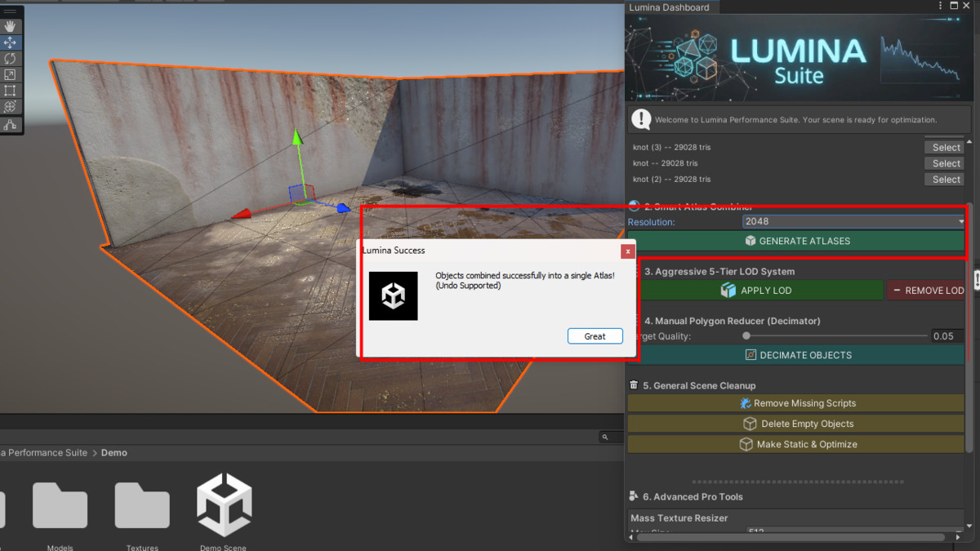Click the Demo breadcrumb in the project path
Viewport: 980px width, 551px height.
[114, 453]
